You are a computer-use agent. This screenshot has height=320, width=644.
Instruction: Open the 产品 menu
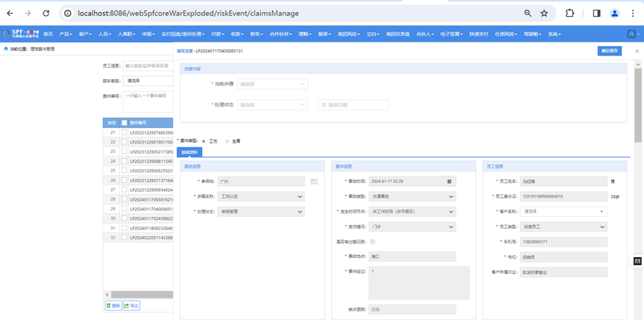coord(66,34)
